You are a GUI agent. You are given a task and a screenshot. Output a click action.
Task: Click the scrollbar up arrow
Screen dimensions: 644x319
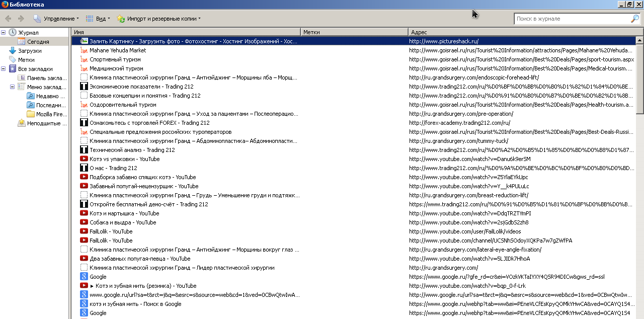640,41
